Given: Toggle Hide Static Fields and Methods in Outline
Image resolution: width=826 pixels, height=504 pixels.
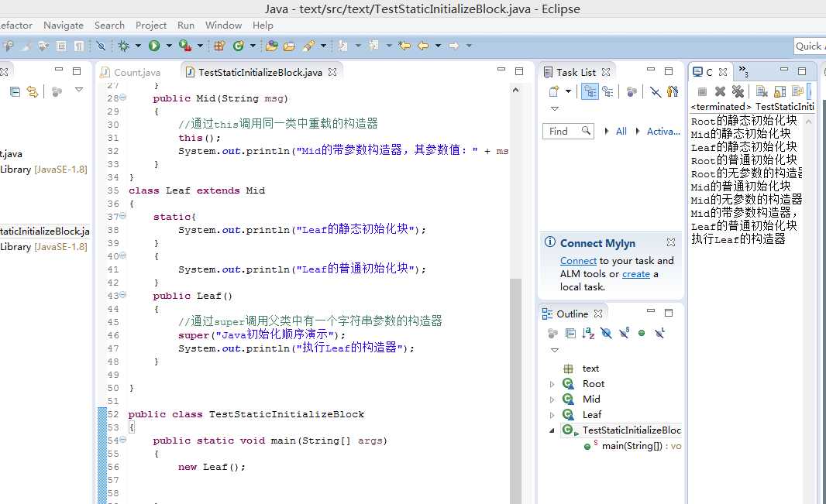Looking at the screenshot, I should point(625,332).
